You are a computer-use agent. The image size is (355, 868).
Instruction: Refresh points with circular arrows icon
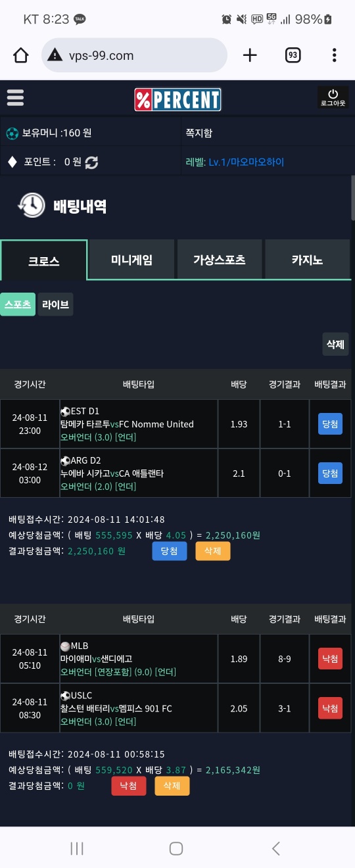pyautogui.click(x=92, y=162)
